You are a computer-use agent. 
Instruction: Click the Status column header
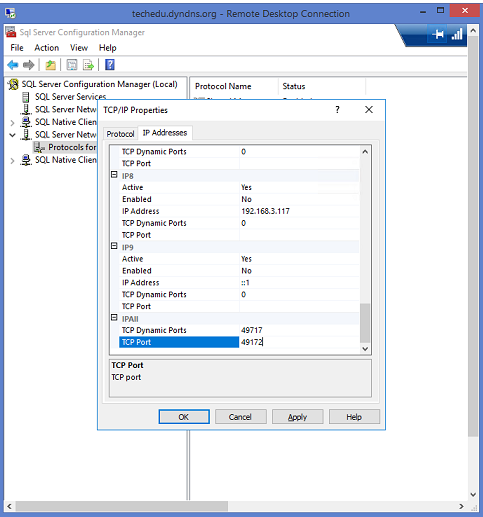pos(322,86)
